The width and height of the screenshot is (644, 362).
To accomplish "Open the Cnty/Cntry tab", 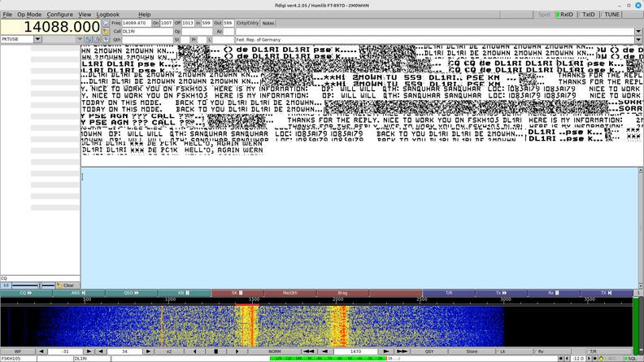I will tap(247, 23).
